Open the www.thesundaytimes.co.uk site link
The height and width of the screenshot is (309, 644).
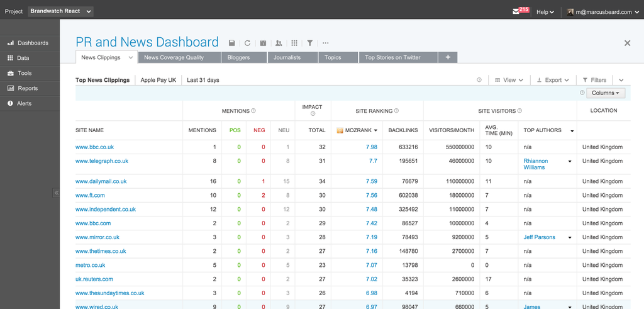point(109,293)
